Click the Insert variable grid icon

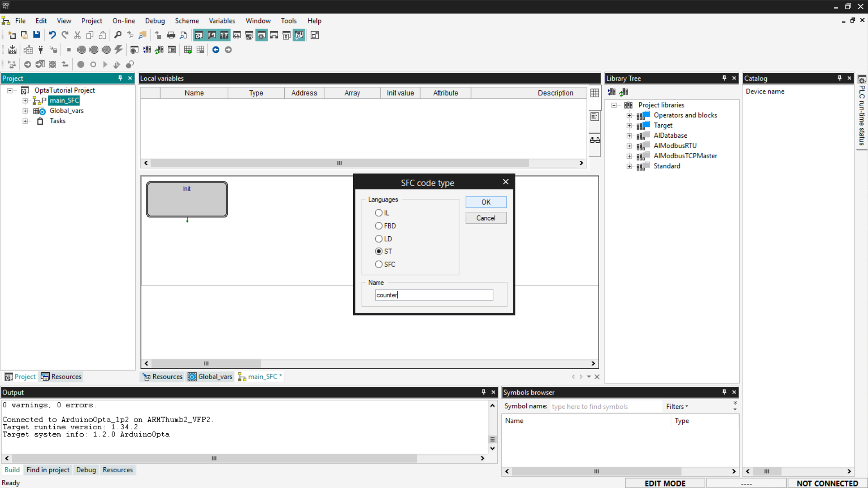(188, 50)
